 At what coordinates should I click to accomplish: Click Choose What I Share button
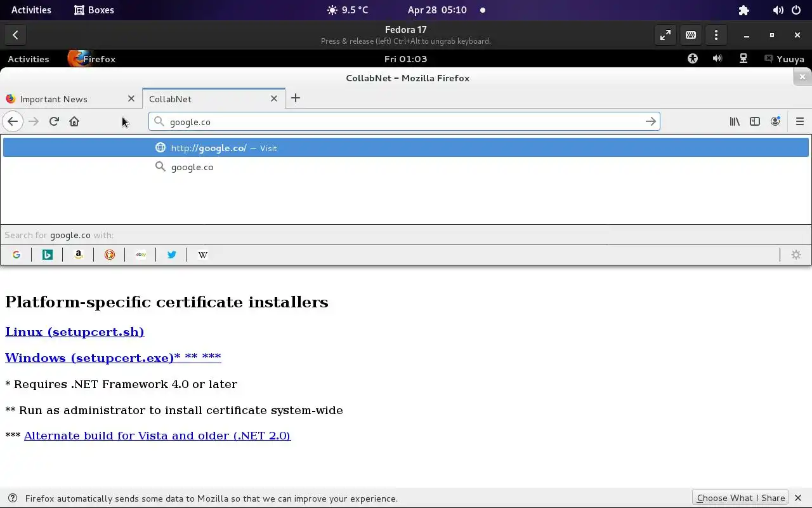point(740,498)
